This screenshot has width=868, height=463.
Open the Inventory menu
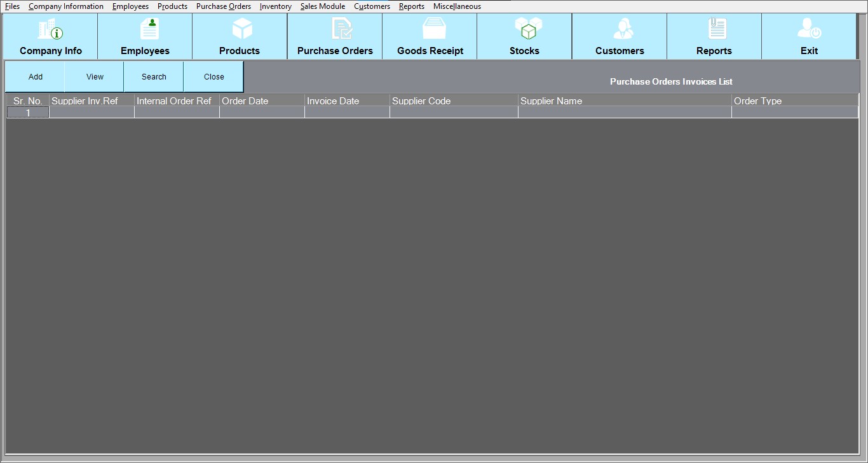click(275, 6)
